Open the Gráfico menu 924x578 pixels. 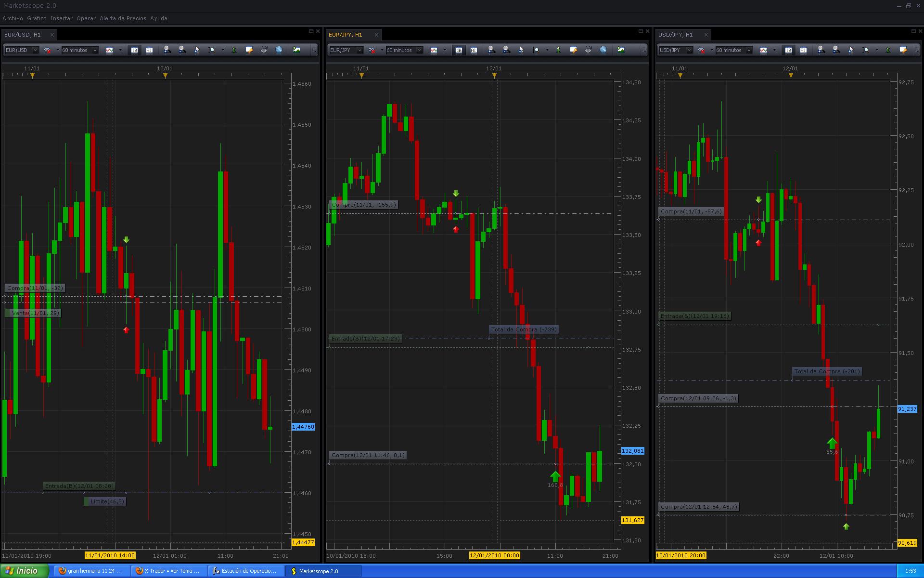(x=37, y=18)
